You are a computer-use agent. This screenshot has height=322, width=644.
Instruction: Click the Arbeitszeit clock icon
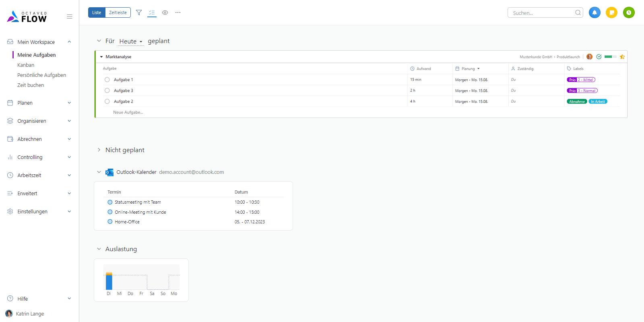pyautogui.click(x=10, y=175)
